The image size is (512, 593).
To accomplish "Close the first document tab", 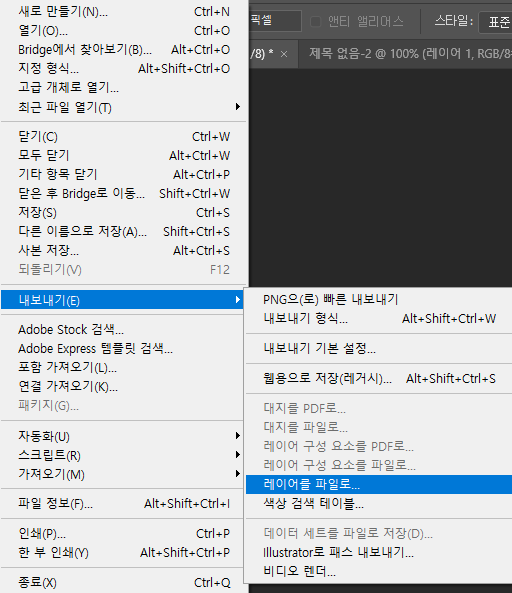I will [284, 54].
